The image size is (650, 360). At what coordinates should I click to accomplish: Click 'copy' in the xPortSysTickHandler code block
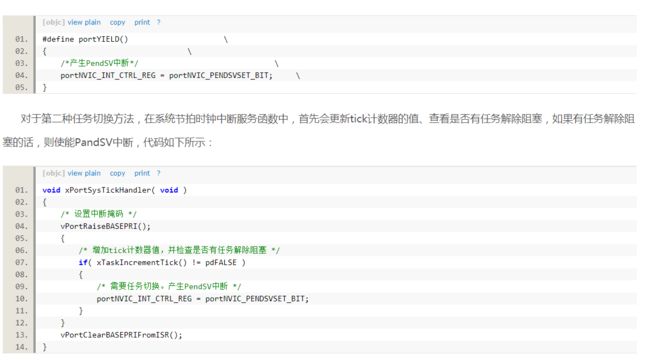click(117, 173)
